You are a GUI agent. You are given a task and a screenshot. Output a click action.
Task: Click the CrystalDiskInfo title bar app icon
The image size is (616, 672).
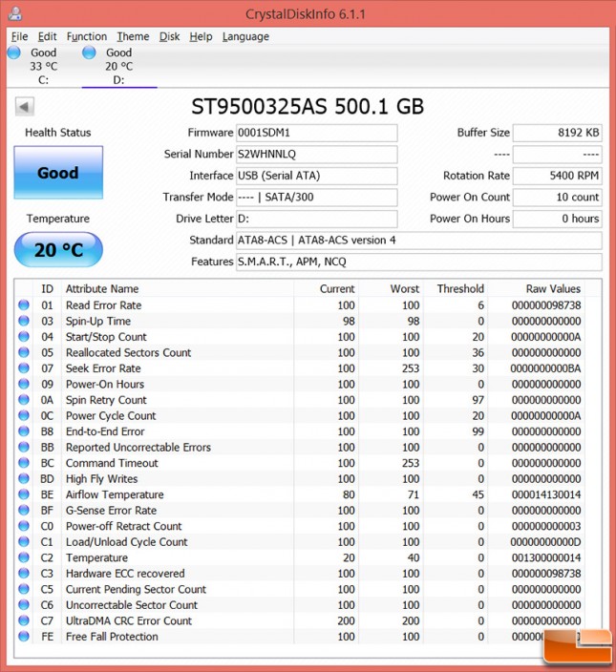pos(15,13)
